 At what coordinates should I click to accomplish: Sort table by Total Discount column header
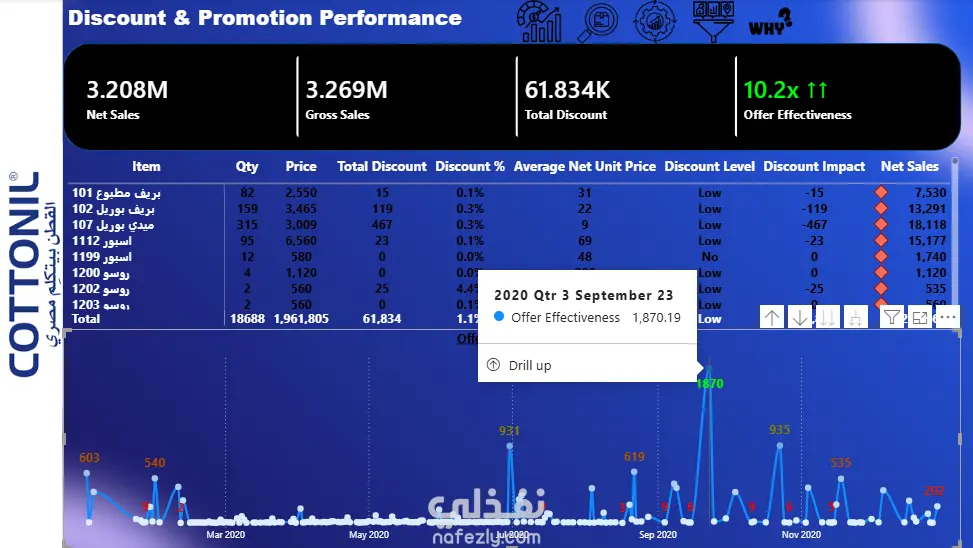click(382, 166)
